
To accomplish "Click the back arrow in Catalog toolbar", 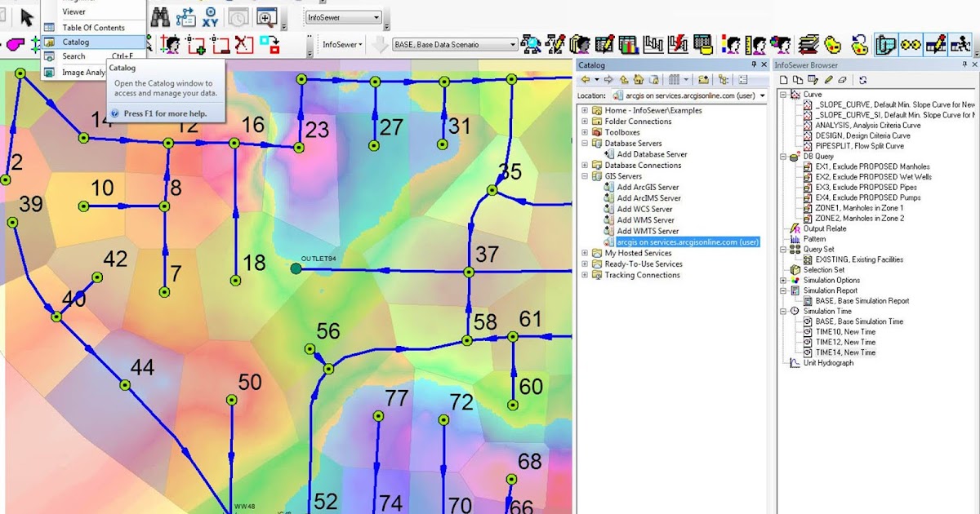I will click(x=586, y=79).
